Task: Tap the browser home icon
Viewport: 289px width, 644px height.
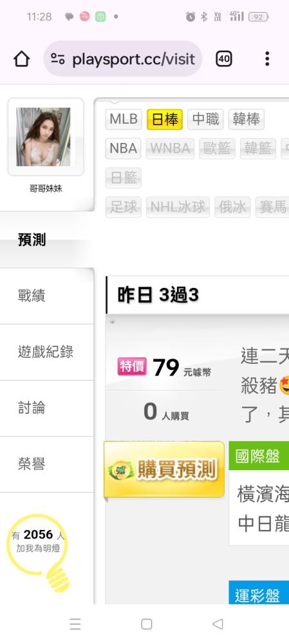Action: pyautogui.click(x=22, y=59)
